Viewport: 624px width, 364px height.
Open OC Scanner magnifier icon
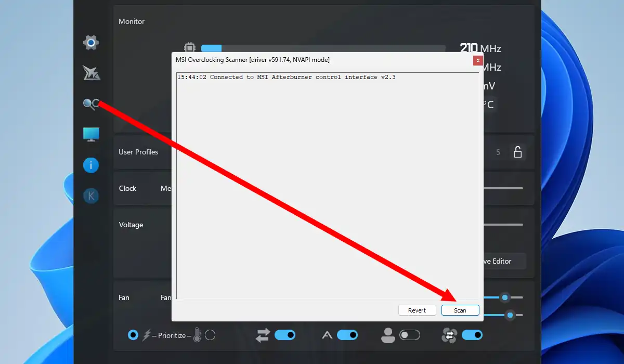(91, 104)
